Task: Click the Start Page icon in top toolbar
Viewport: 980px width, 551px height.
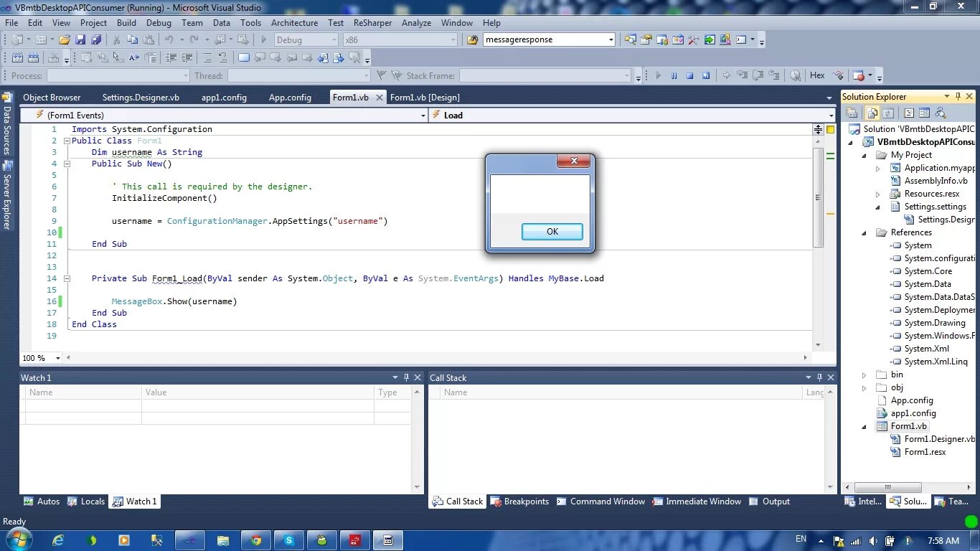Action: pos(710,39)
